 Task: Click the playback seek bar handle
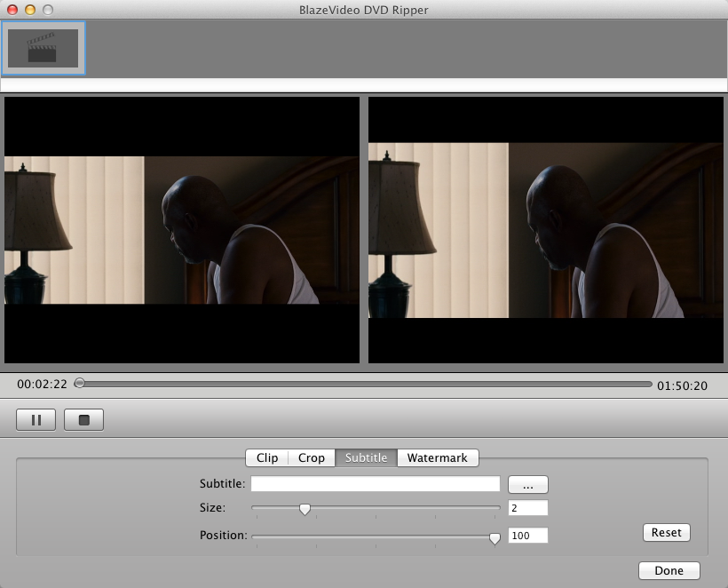pos(80,383)
